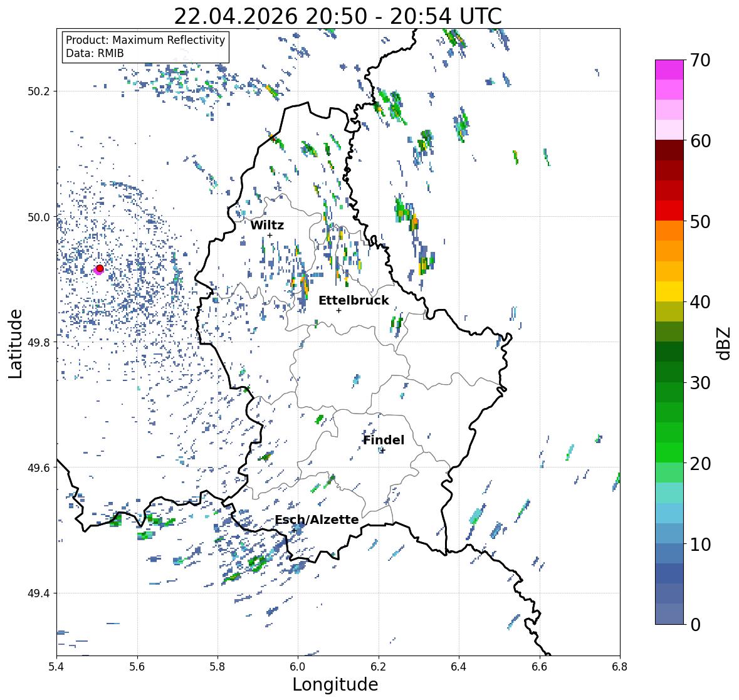Click the yellow 40 dBZ colorbar segment
This screenshot has height=700, width=739.
[x=669, y=291]
